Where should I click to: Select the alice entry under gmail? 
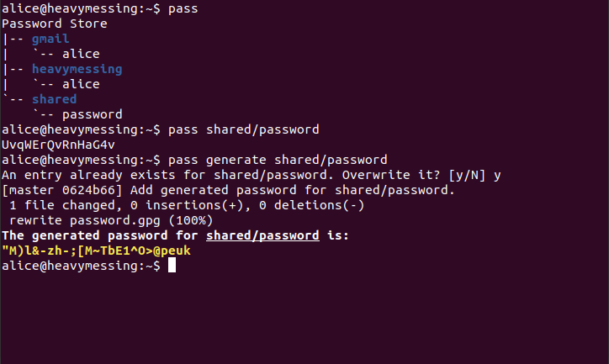(81, 54)
